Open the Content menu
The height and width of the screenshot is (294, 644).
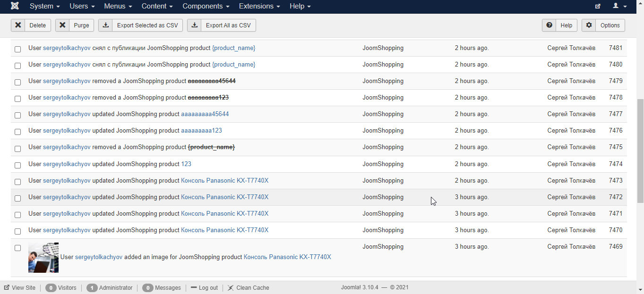click(x=157, y=6)
